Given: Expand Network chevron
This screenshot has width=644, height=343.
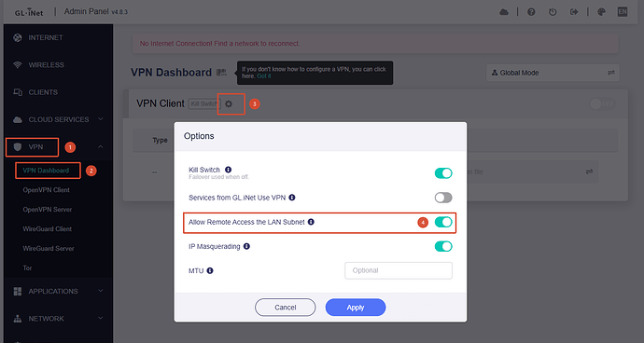Looking at the screenshot, I should tap(100, 319).
